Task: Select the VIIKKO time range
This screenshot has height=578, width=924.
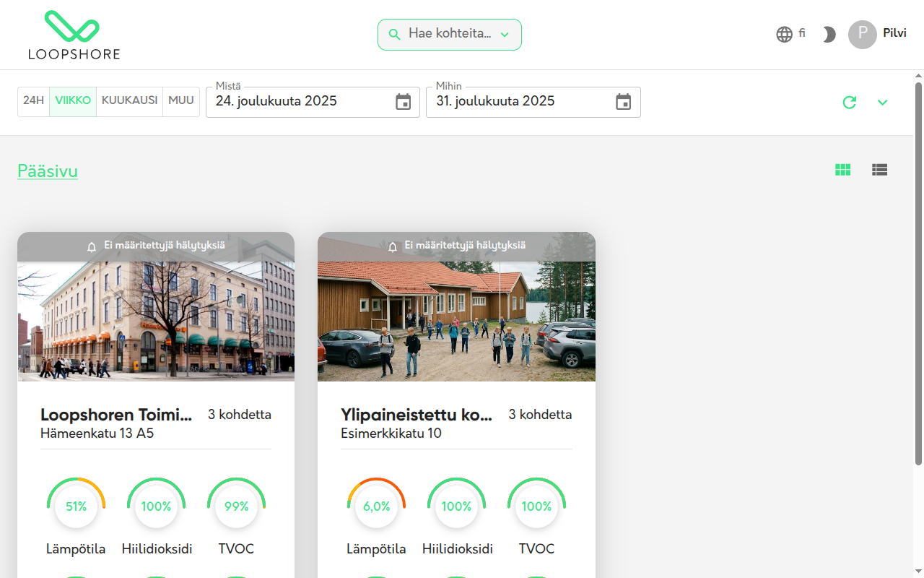Action: (73, 101)
